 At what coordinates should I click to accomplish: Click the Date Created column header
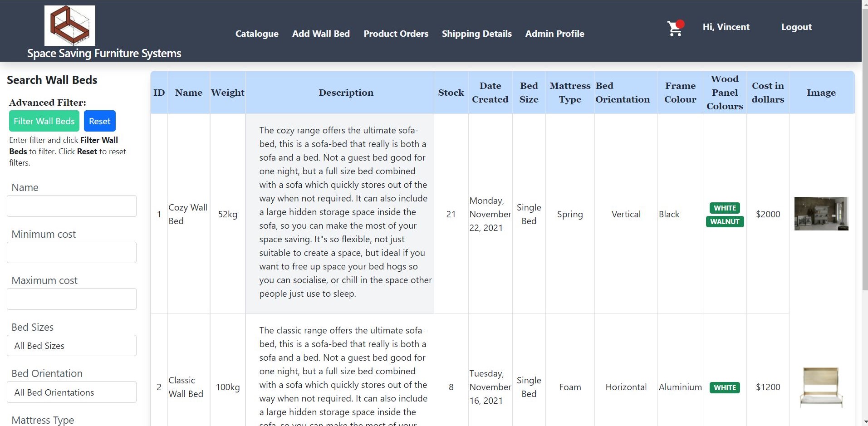(490, 93)
